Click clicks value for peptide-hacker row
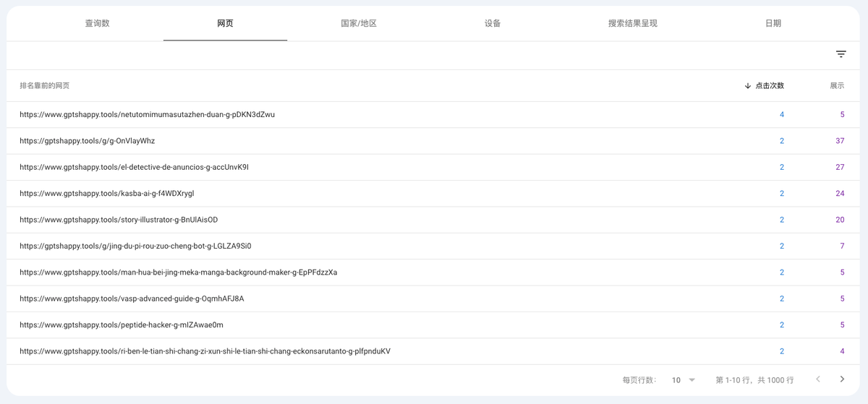The width and height of the screenshot is (868, 404). [x=782, y=325]
